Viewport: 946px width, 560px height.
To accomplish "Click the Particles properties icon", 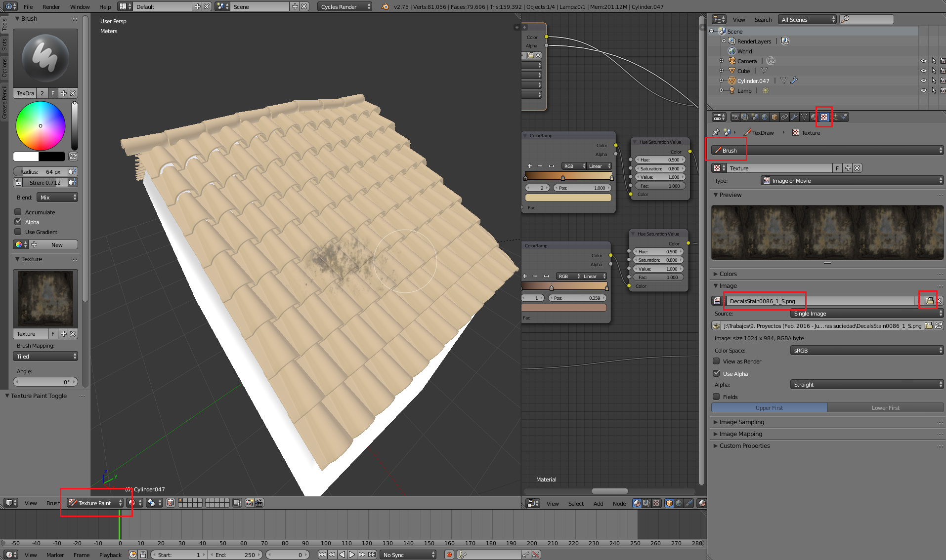I will tap(834, 117).
